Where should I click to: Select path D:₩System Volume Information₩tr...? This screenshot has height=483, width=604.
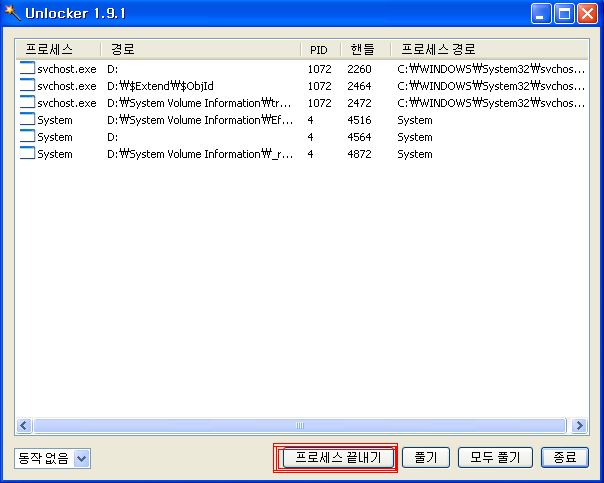[199, 103]
